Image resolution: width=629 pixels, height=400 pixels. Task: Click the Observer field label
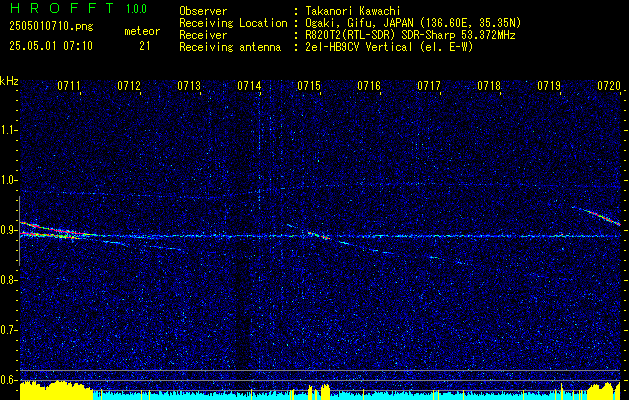[203, 11]
